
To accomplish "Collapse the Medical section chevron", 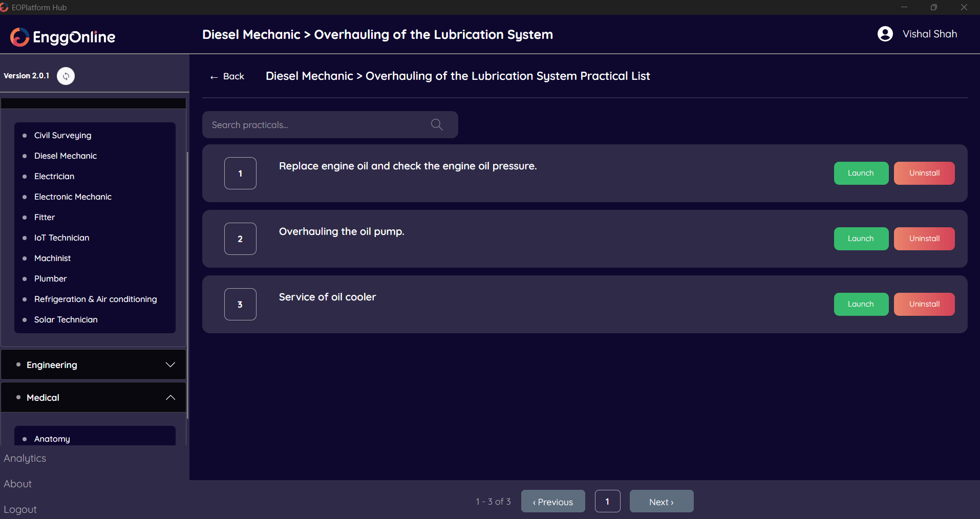I will pos(170,397).
